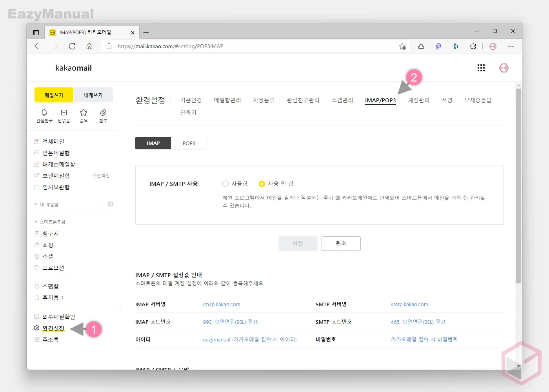Open 소셜 smart category
Viewport: 549px width, 392px height.
point(48,256)
